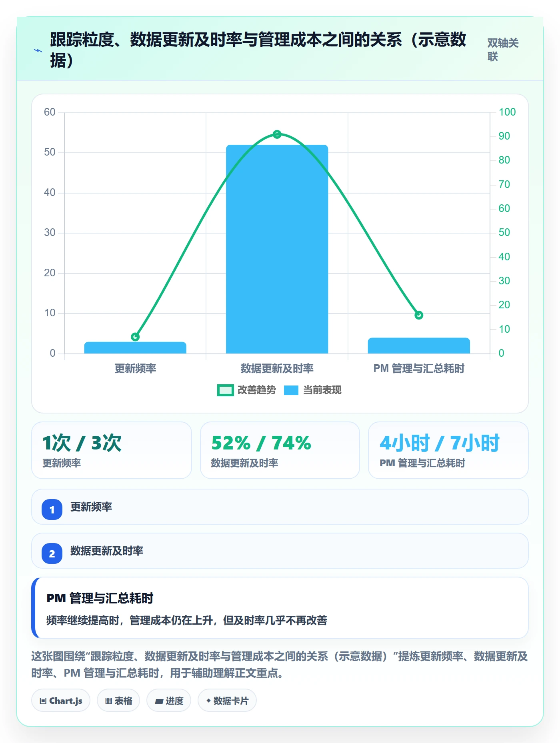Click the 改善趋势 legend label
The image size is (560, 743).
tap(257, 390)
